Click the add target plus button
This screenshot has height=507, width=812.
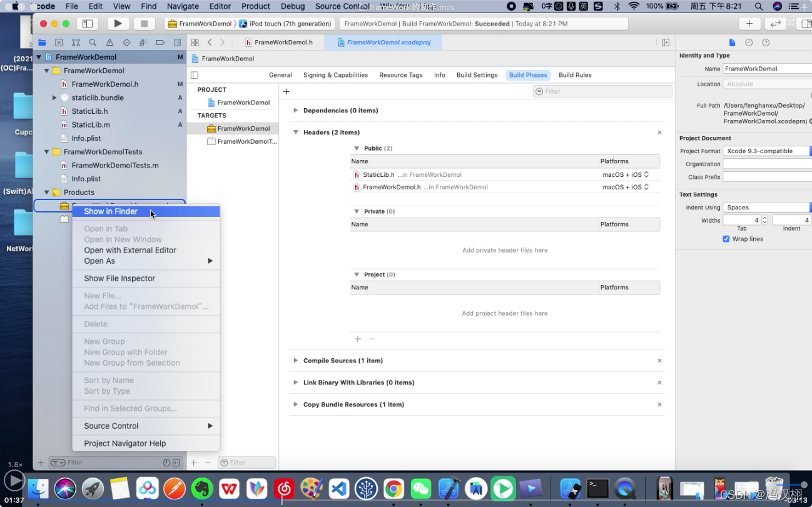click(194, 463)
